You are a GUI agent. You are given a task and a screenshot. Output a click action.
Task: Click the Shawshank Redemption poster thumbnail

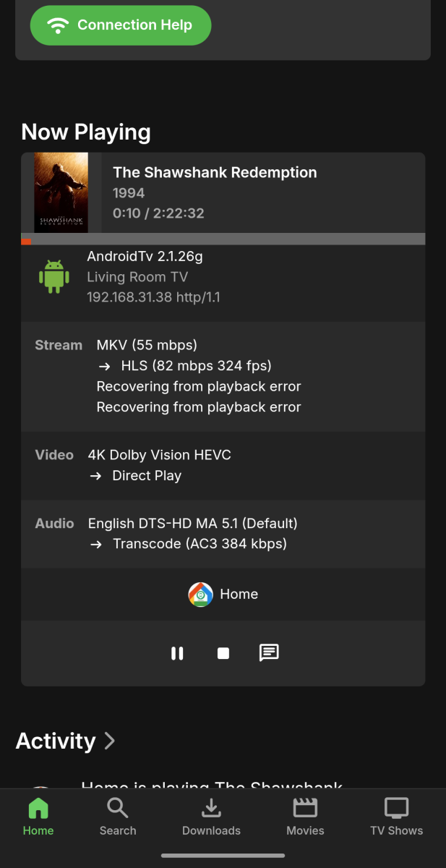61,192
